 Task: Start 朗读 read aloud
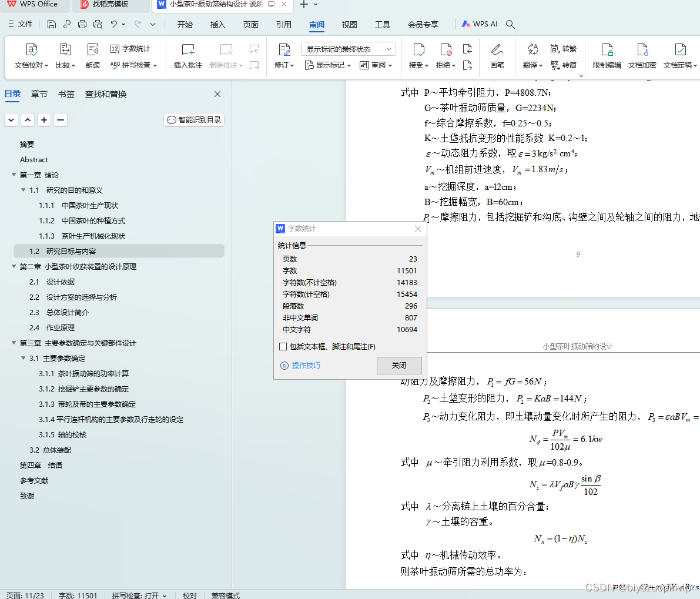(x=93, y=56)
